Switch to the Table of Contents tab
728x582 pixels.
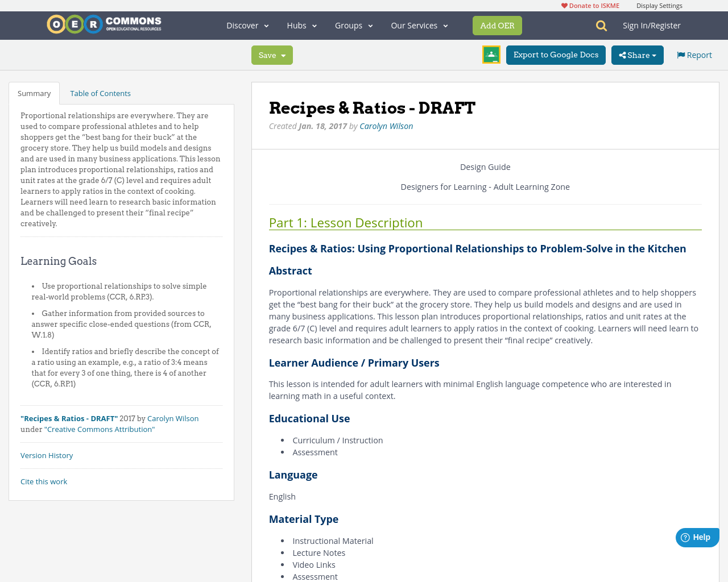pyautogui.click(x=100, y=92)
